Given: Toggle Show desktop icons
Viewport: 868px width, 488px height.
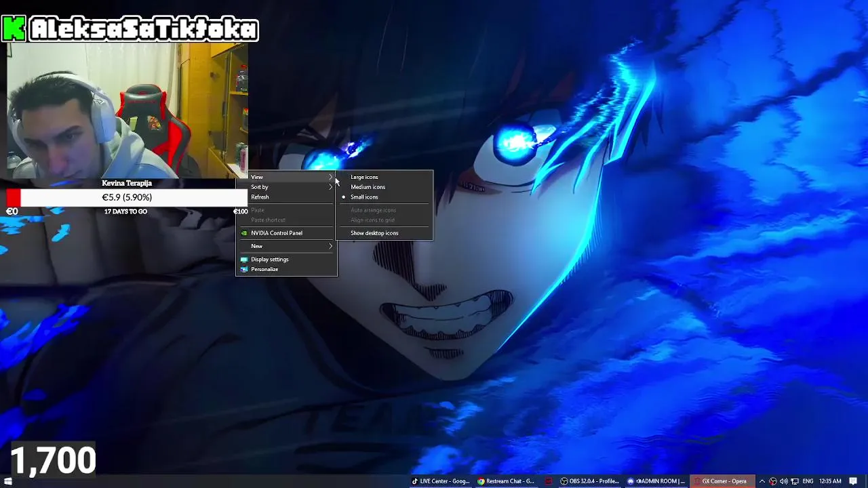Looking at the screenshot, I should pyautogui.click(x=384, y=233).
